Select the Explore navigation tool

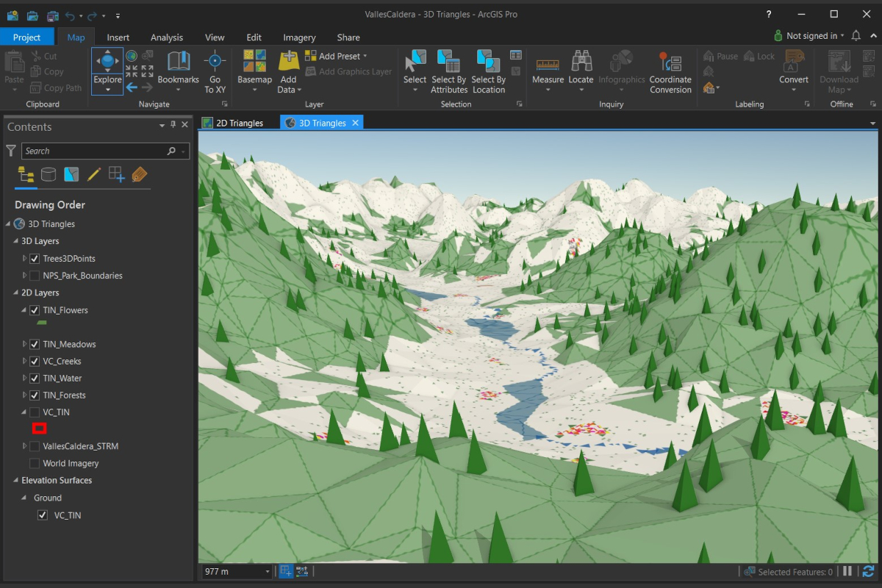107,65
